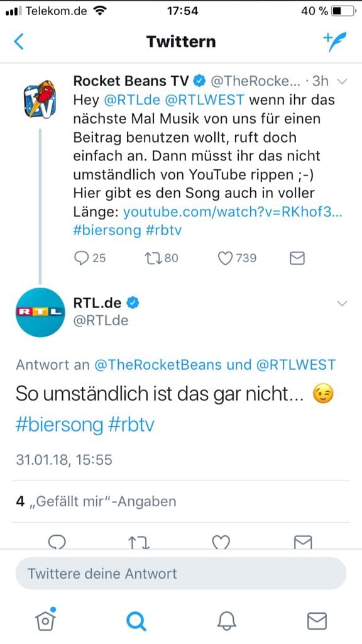Viewport: 362px width, 644px height.
Task: Open the Notifications bell tab
Action: click(x=226, y=621)
